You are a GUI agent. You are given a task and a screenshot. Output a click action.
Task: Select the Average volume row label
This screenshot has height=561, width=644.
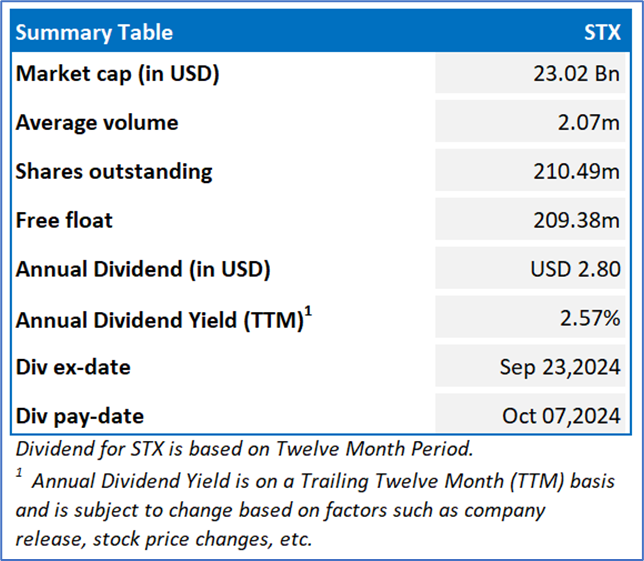(97, 123)
